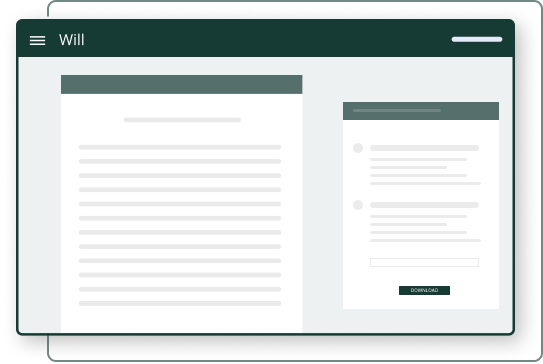
Task: Click the Will title in the header
Action: point(71,40)
